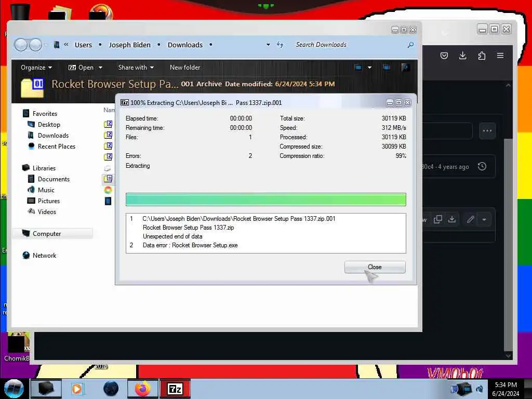Click the colorful circular file icon in list
This screenshot has height=399, width=532.
pos(108,190)
